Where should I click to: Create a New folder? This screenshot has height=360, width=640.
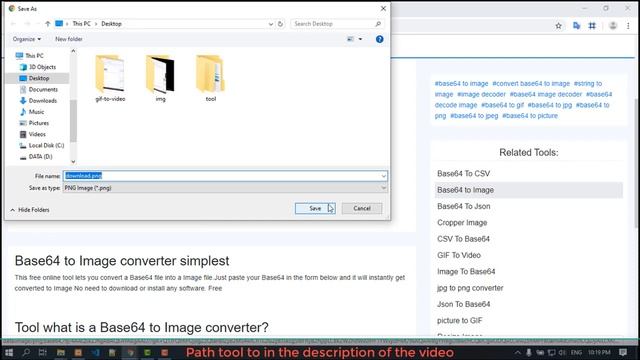69,39
